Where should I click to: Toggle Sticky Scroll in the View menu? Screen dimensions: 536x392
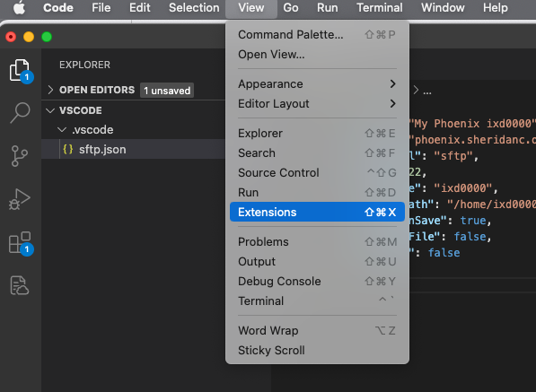tap(317, 351)
